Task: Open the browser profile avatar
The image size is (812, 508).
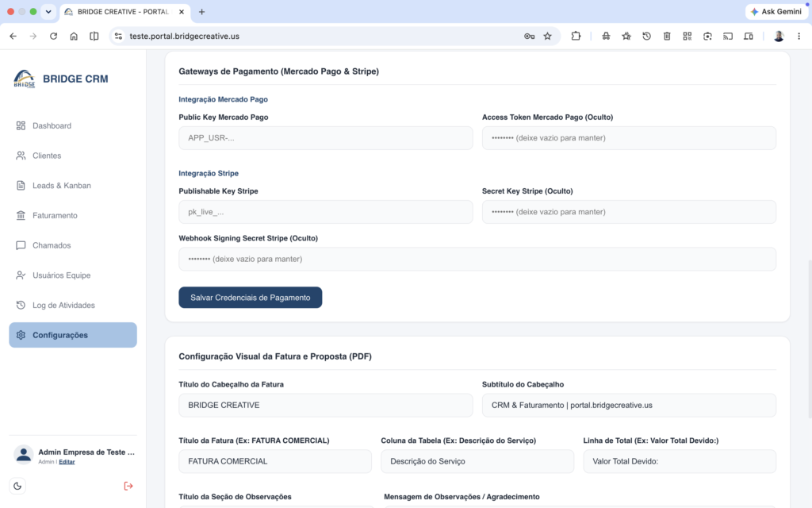Action: point(779,37)
